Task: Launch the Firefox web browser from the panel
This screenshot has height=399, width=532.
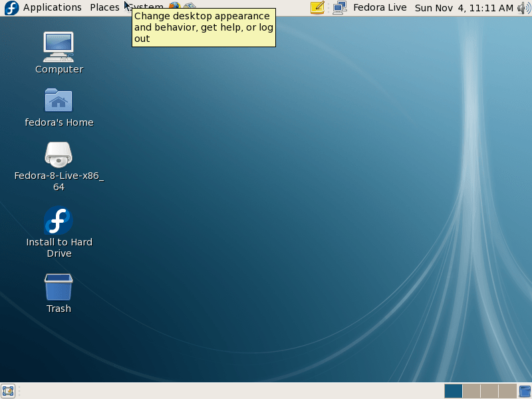Action: (174, 5)
